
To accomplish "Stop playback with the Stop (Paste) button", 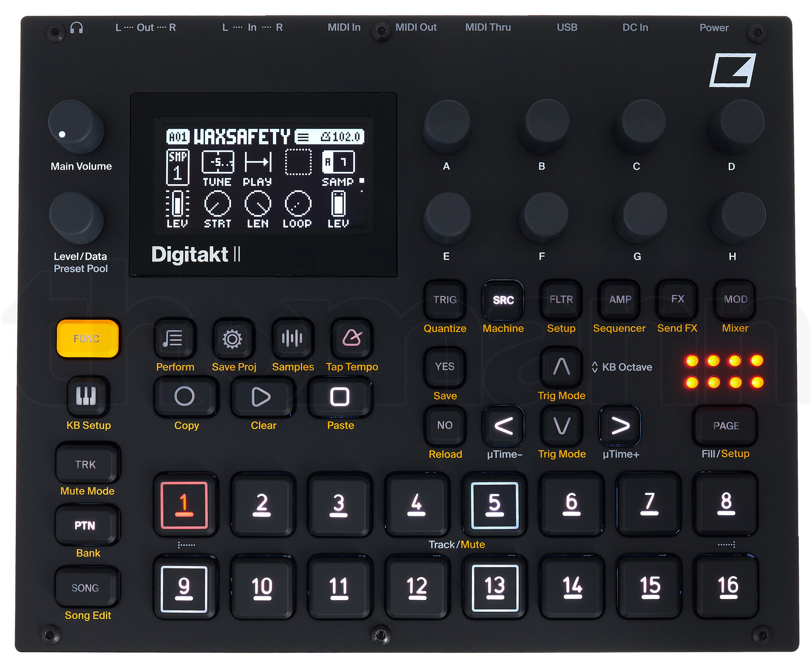I will 340,397.
